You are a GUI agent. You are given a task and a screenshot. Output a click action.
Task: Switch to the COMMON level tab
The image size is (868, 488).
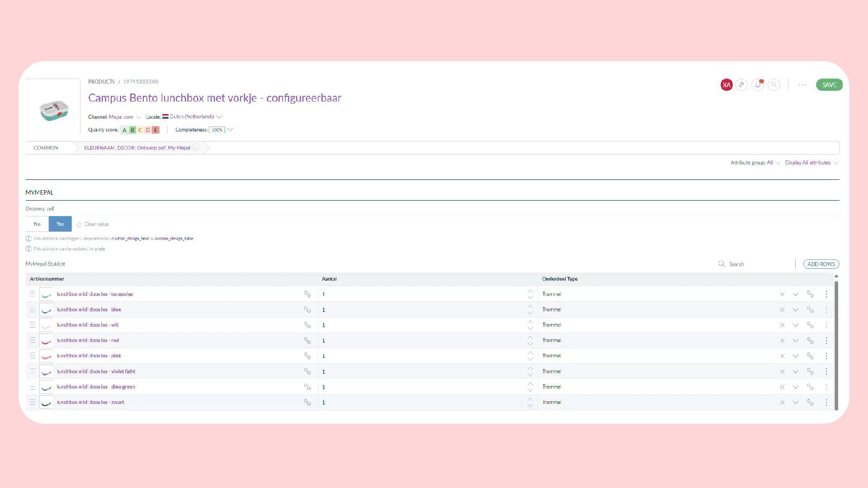point(46,148)
